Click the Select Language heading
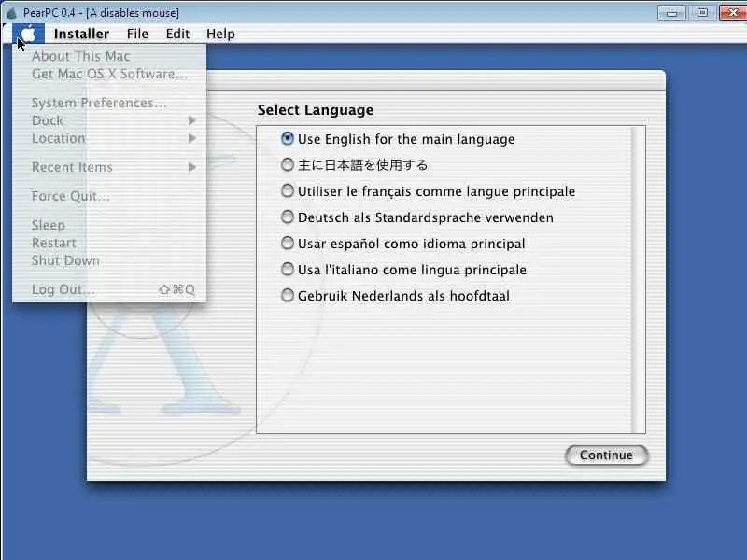 [316, 110]
